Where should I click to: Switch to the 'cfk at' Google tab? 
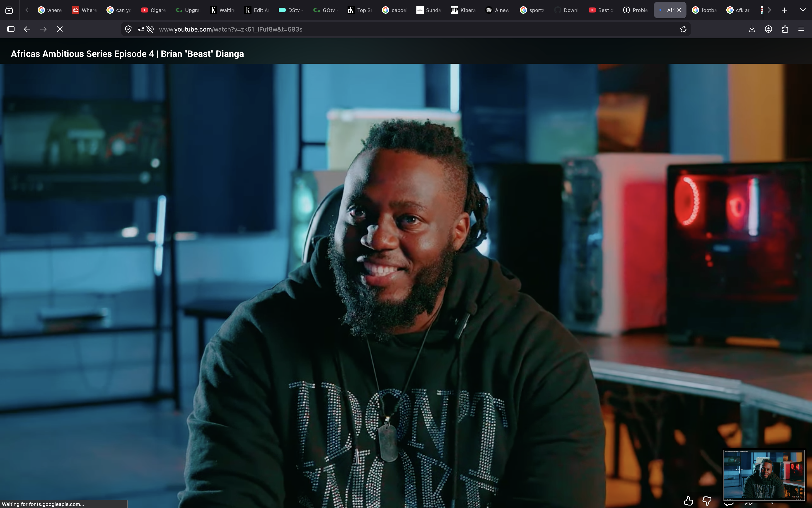click(x=739, y=10)
